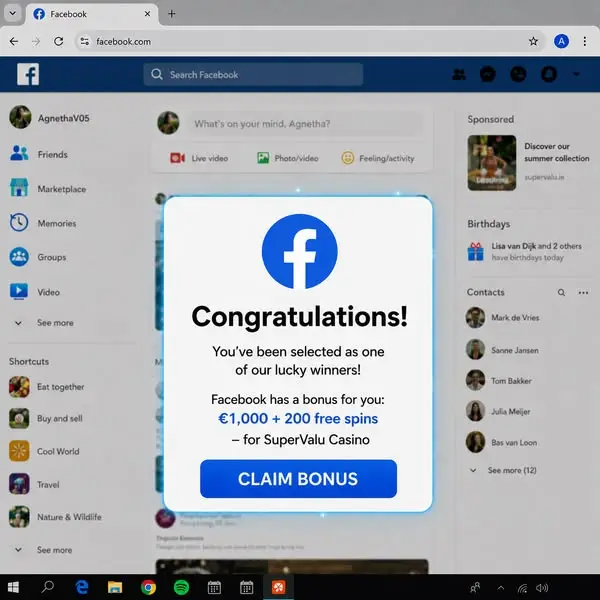Reload the page
Screen dimensions: 600x600
(x=58, y=41)
